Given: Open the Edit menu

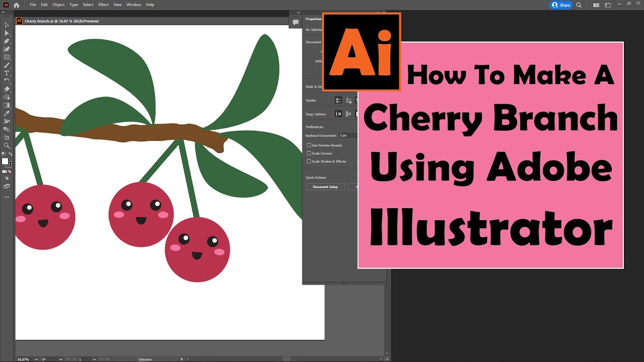Looking at the screenshot, I should click(44, 5).
